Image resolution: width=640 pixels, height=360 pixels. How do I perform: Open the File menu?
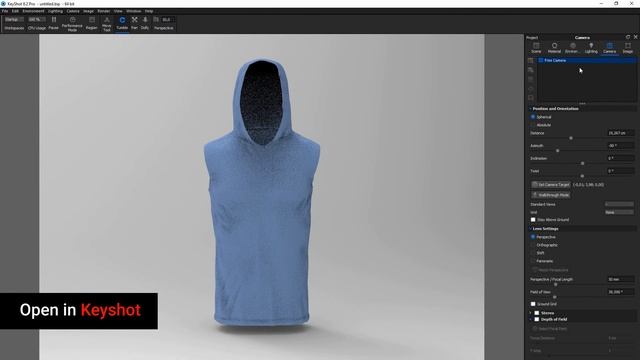click(5, 11)
